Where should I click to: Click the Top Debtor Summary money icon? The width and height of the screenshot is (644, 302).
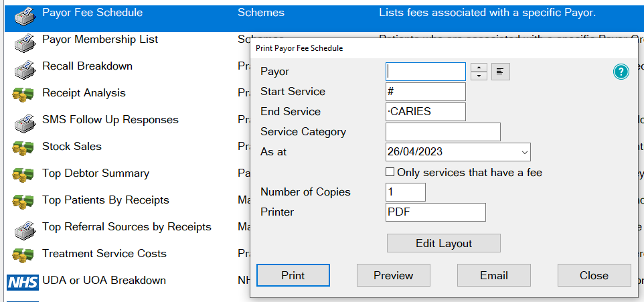click(x=23, y=175)
